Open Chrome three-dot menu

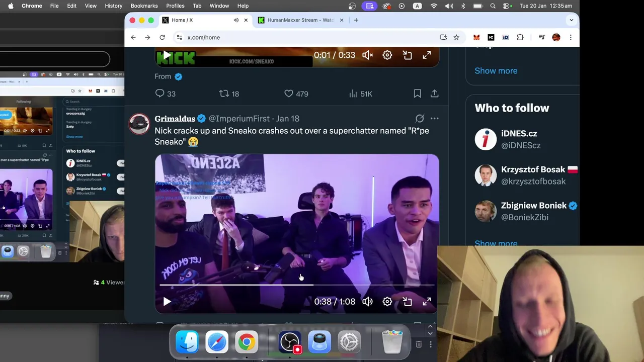pyautogui.click(x=571, y=37)
